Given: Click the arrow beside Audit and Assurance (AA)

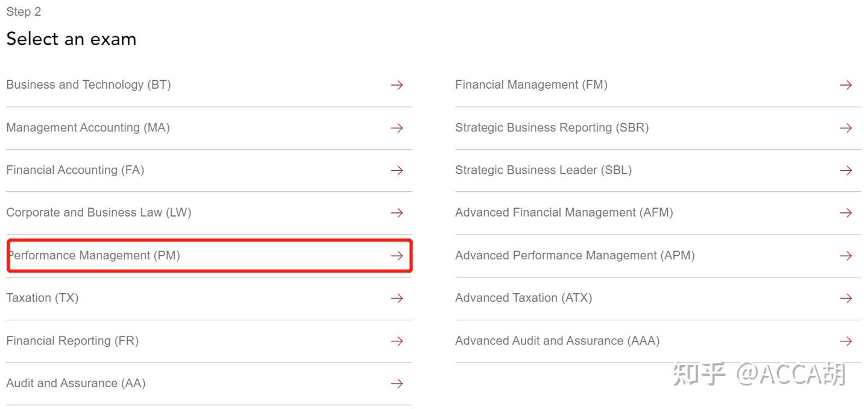Looking at the screenshot, I should click(x=397, y=384).
